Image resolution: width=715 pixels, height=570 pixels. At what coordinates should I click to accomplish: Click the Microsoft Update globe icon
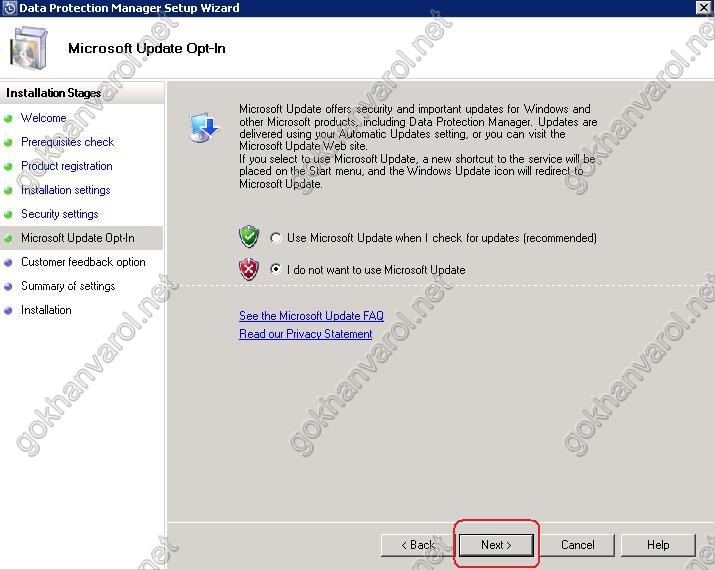click(204, 127)
